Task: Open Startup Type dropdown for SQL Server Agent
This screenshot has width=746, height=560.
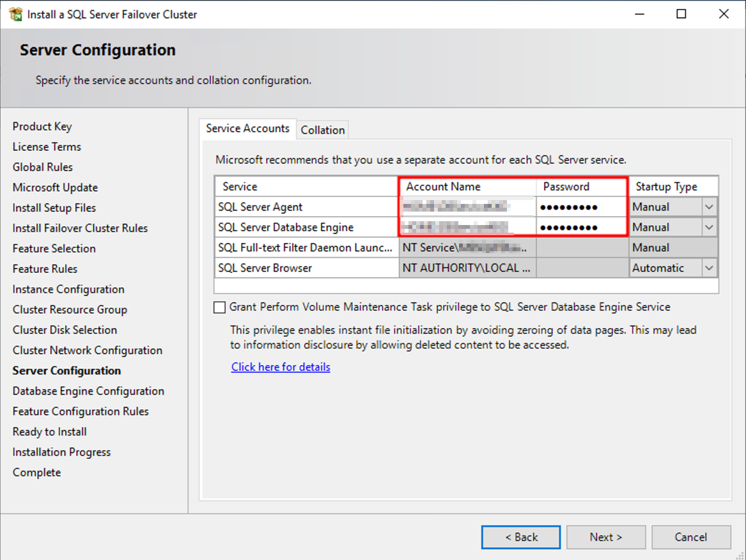Action: 709,207
